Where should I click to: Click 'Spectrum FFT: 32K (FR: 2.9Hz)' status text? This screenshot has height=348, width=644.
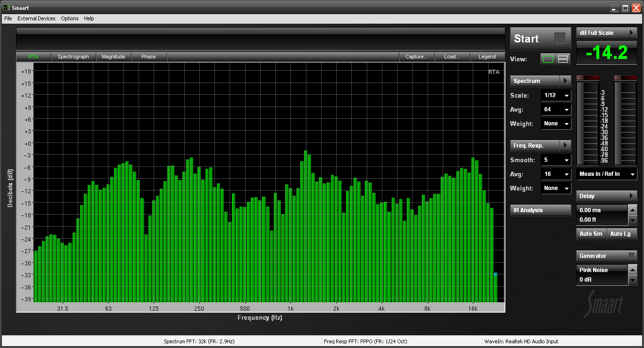199,341
